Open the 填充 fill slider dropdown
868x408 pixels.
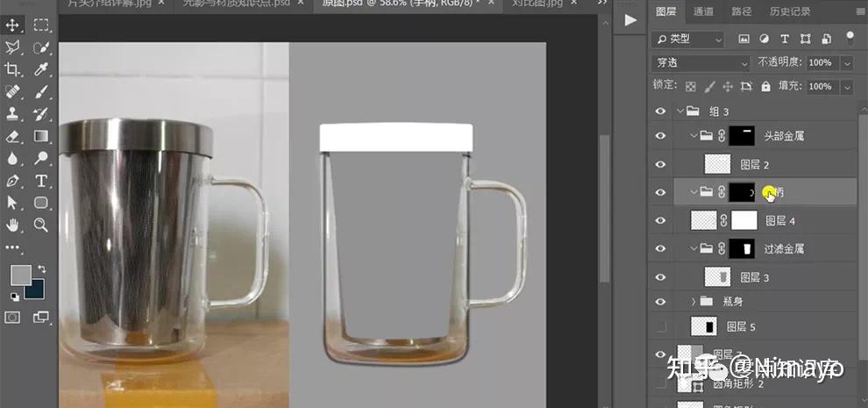(x=847, y=87)
